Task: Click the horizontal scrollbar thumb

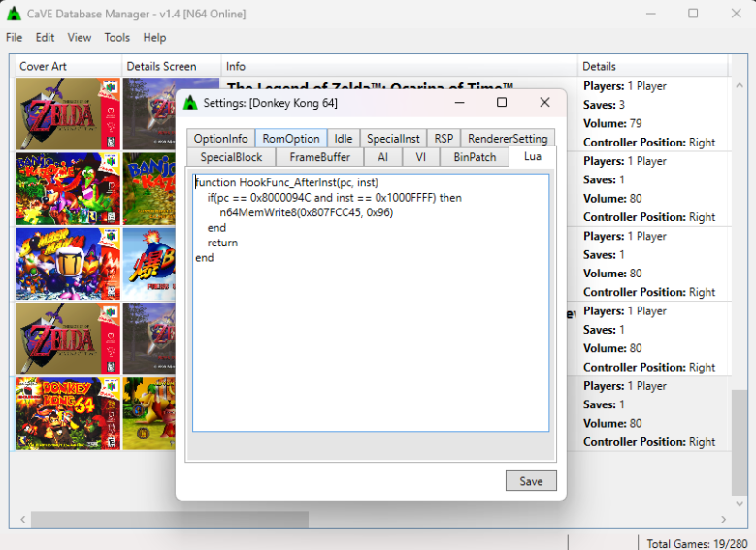Action: [170, 519]
